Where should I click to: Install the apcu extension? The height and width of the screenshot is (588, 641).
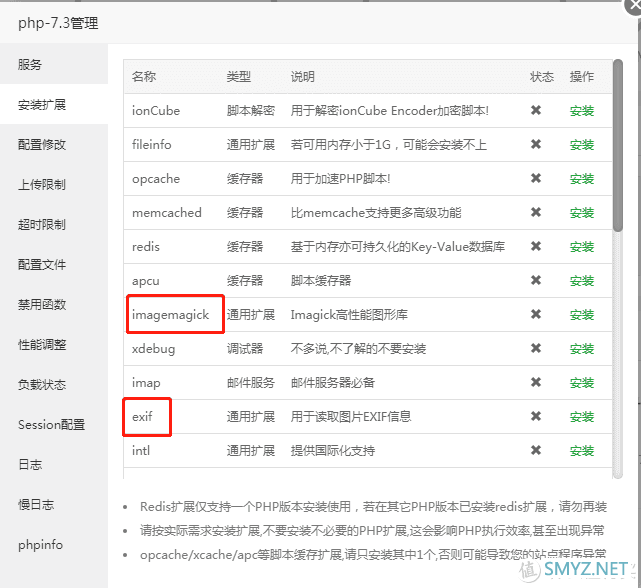tap(582, 281)
